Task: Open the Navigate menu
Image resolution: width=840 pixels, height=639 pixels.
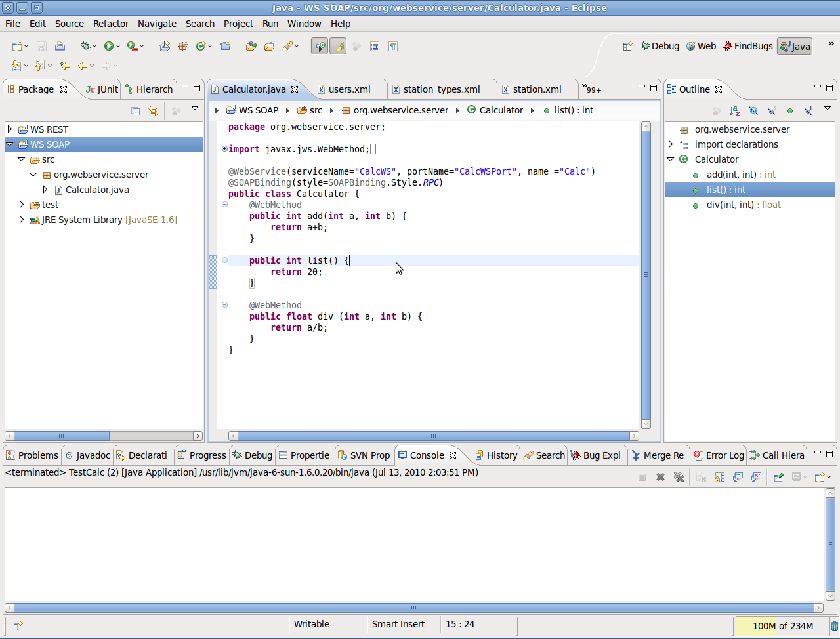Action: click(157, 24)
